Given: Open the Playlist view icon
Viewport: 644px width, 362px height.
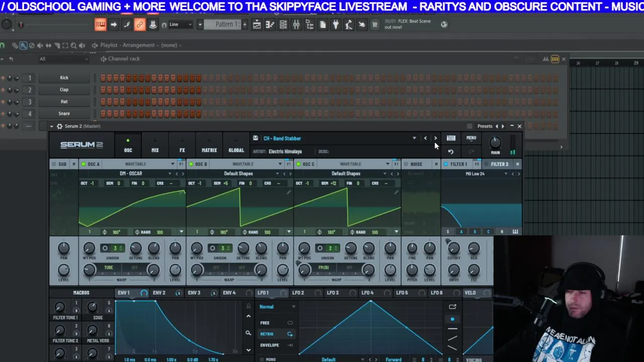Looking at the screenshot, I should point(257,25).
